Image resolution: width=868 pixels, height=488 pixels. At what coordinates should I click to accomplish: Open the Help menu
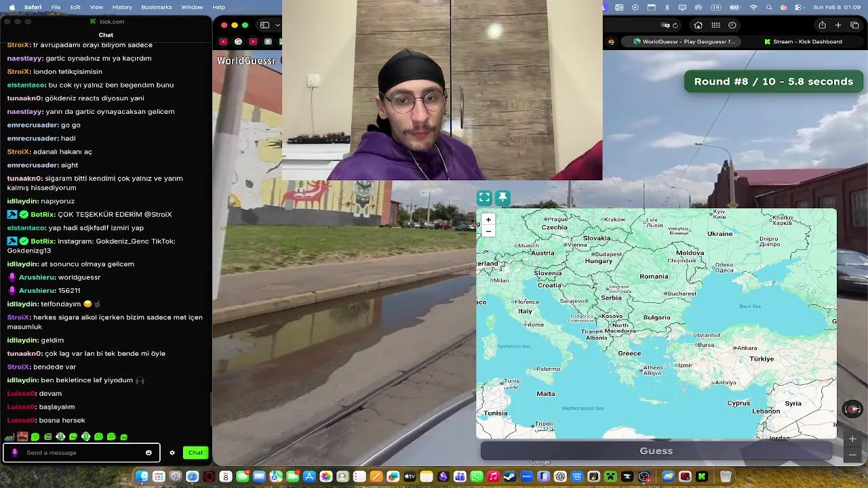click(218, 7)
